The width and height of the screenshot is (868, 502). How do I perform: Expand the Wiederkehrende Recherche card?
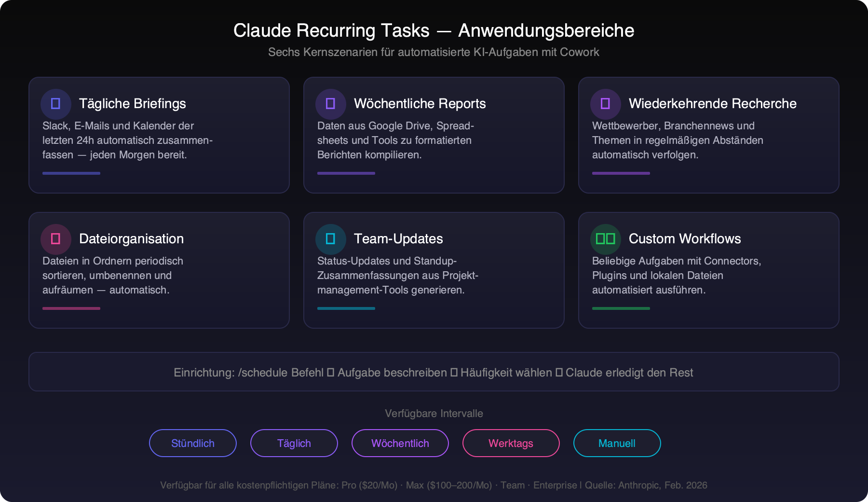point(708,136)
